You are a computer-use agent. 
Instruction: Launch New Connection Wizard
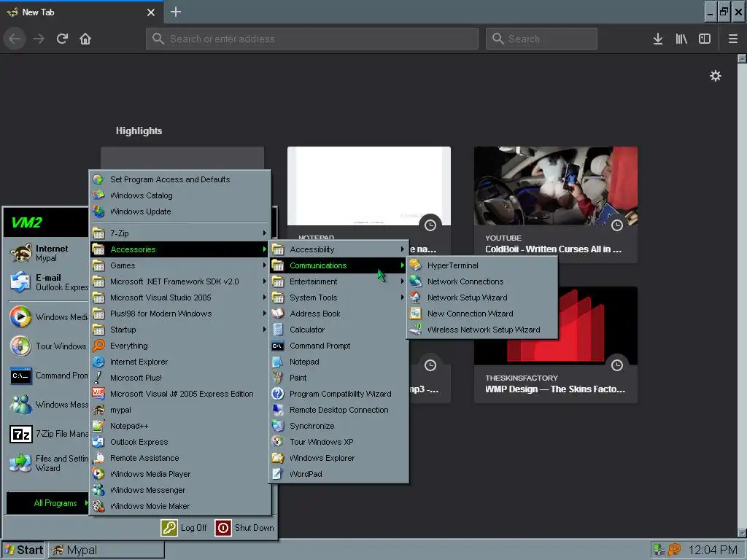481,314
